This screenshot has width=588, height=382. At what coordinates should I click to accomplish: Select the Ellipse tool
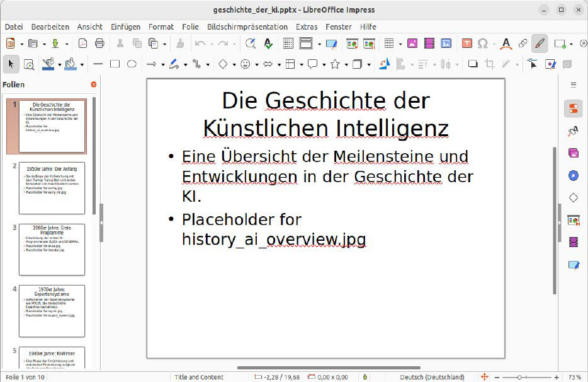pos(132,64)
